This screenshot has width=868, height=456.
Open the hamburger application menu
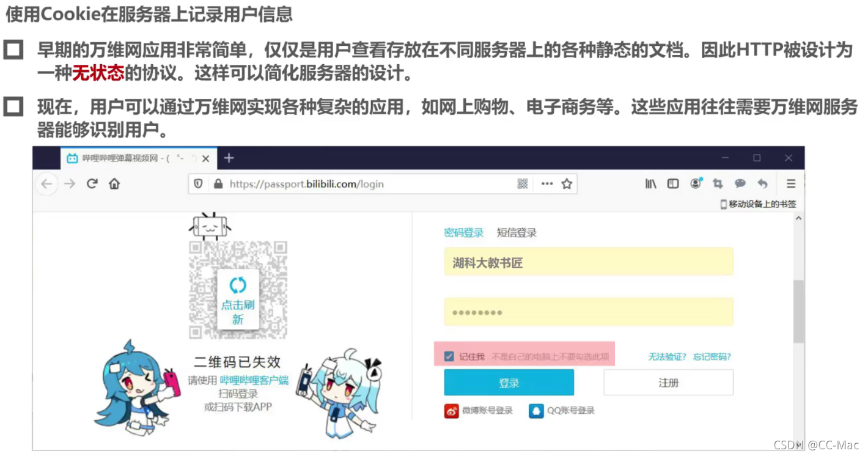tap(791, 183)
